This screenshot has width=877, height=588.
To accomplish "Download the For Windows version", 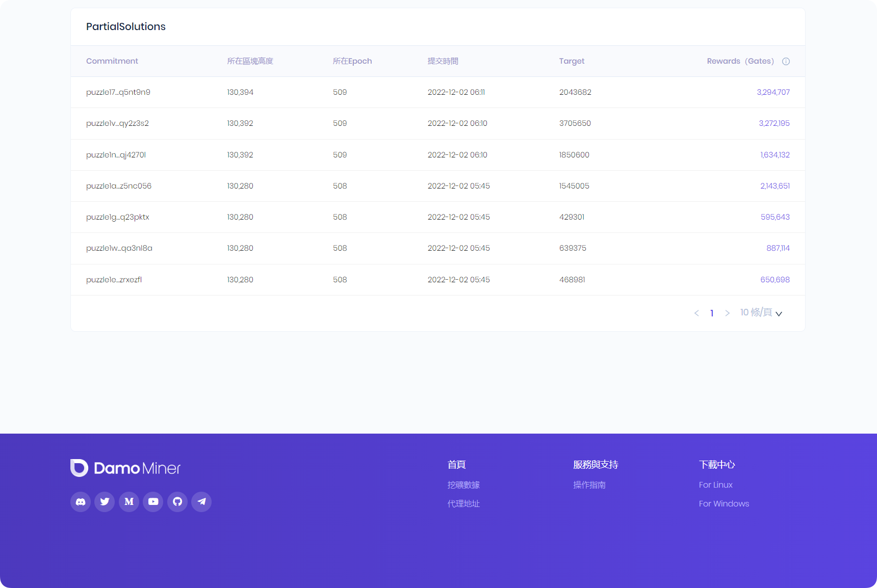I will pos(724,504).
